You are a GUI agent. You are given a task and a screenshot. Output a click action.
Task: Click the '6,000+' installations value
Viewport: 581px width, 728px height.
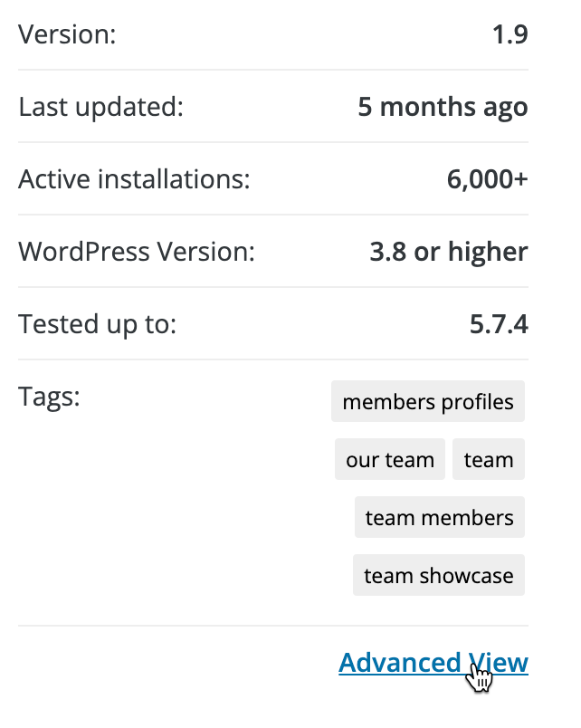pos(487,179)
